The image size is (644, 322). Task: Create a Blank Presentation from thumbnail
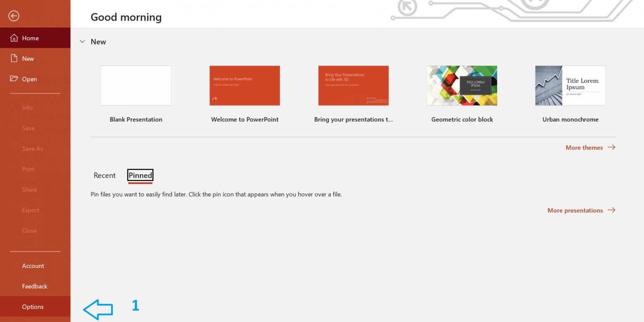click(x=136, y=86)
